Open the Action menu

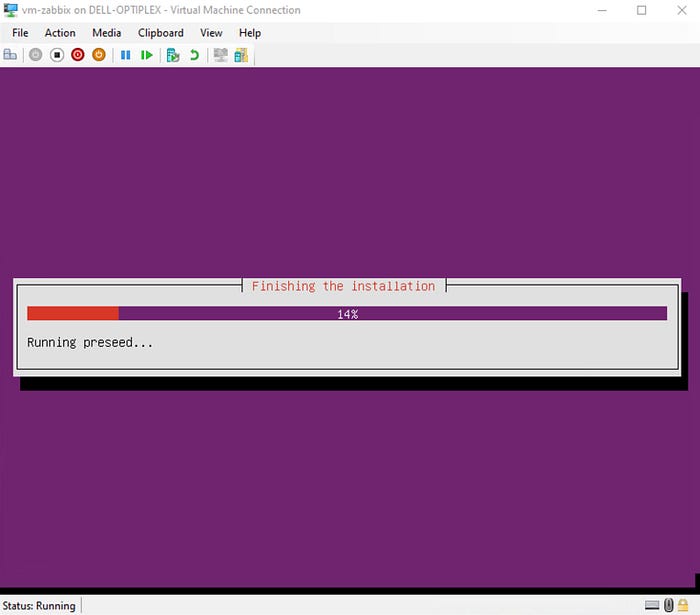(x=60, y=33)
